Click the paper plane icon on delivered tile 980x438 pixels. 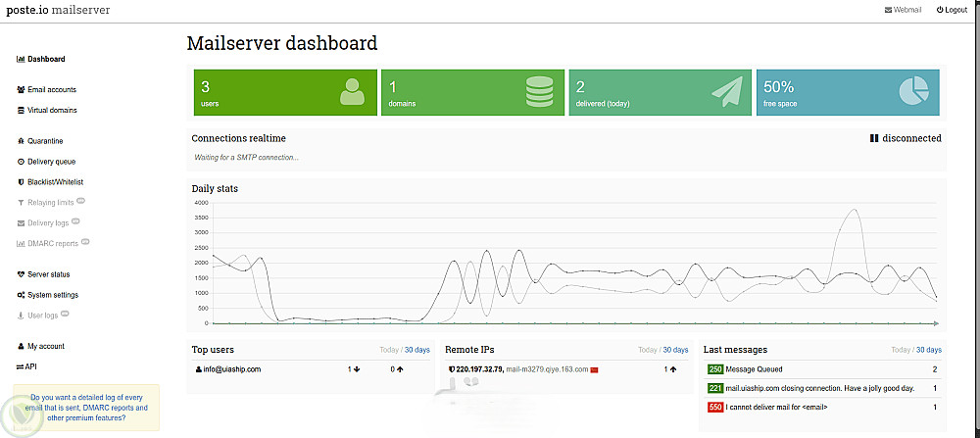(x=727, y=92)
